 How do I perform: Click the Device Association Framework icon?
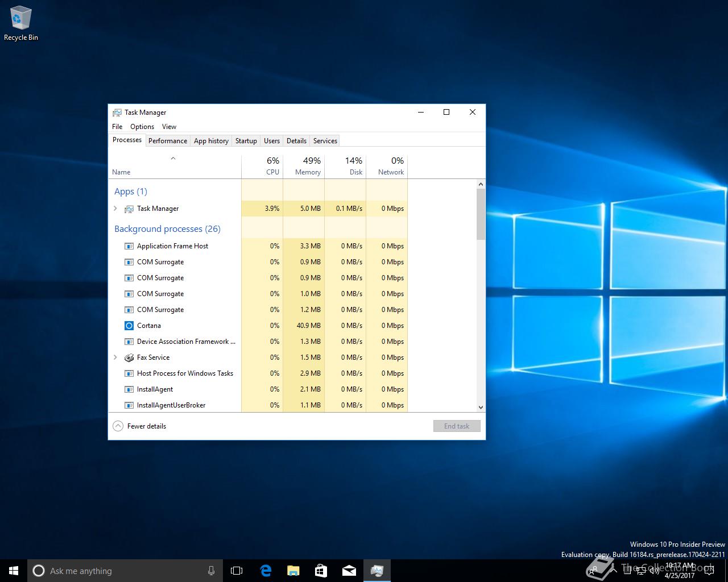[x=129, y=342]
